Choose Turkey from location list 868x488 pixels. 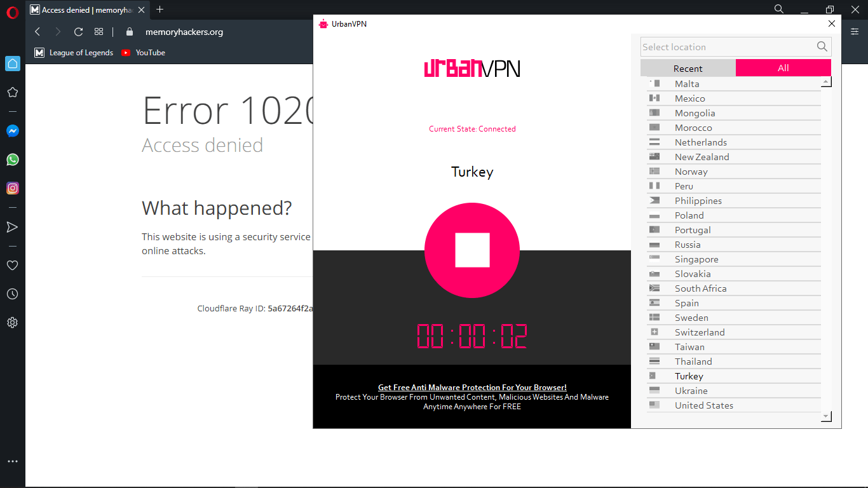(734, 376)
